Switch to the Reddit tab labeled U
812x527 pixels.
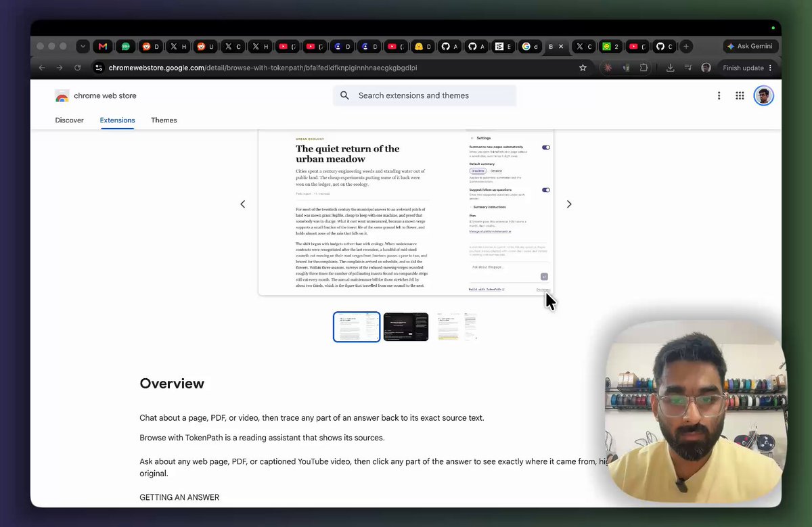pos(205,47)
